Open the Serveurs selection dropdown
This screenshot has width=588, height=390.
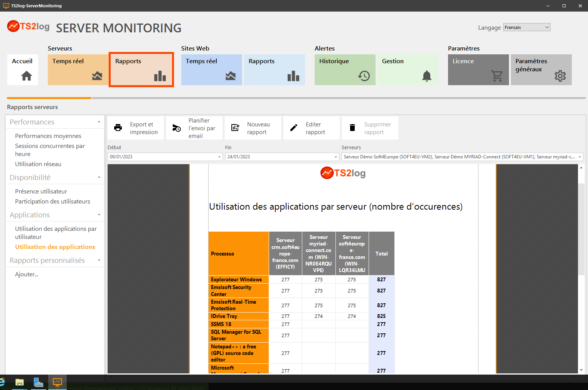point(580,157)
